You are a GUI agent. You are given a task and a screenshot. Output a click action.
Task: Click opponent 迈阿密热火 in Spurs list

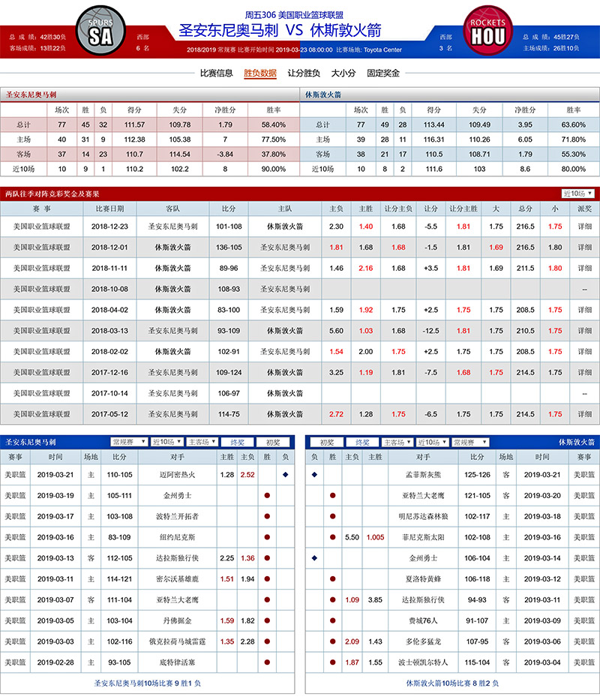(177, 475)
